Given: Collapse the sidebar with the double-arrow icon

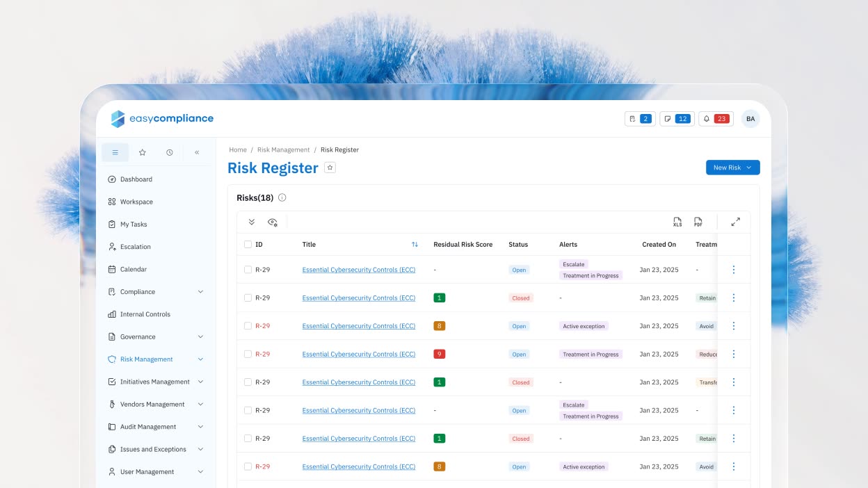Looking at the screenshot, I should [197, 152].
